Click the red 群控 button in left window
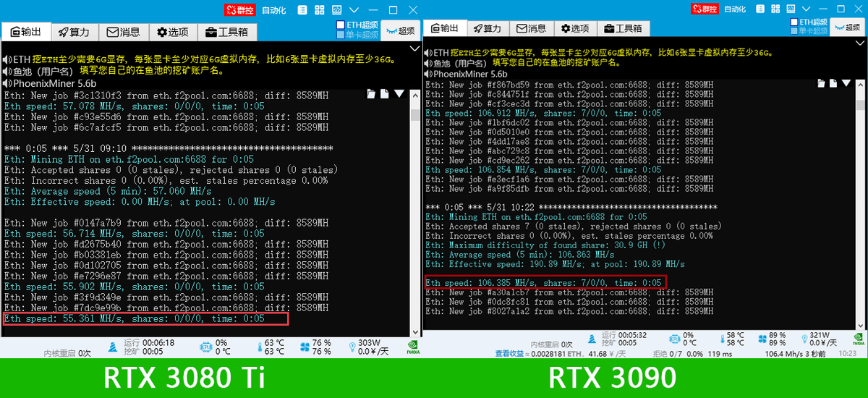Image resolution: width=868 pixels, height=398 pixels. (x=240, y=10)
